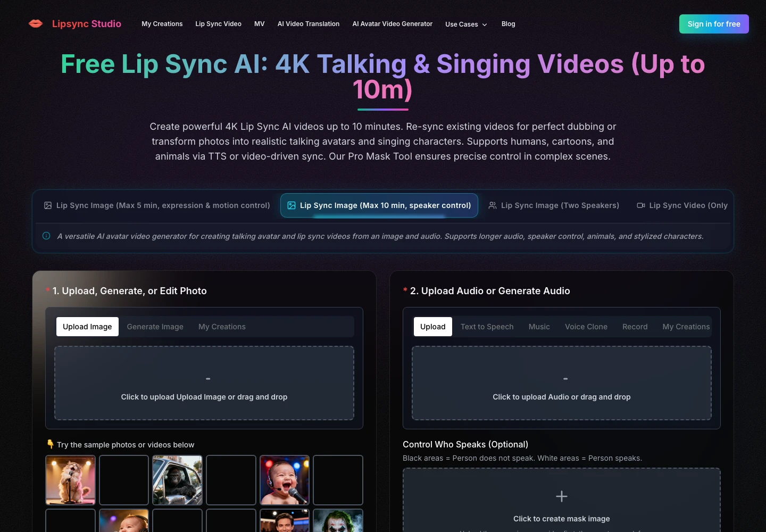Open My Creations tab in audio panel
Image resolution: width=766 pixels, height=532 pixels.
pyautogui.click(x=686, y=327)
